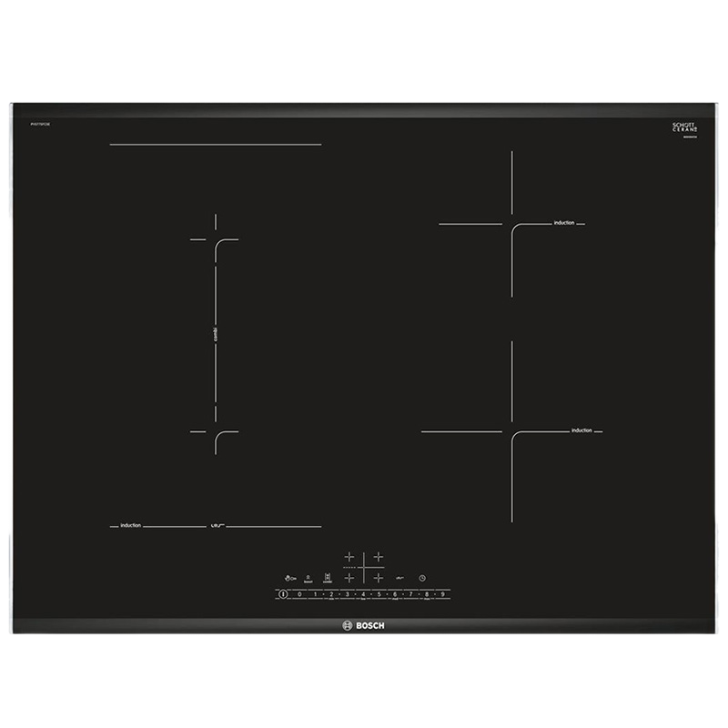Select the front left cooking zone

point(349,576)
